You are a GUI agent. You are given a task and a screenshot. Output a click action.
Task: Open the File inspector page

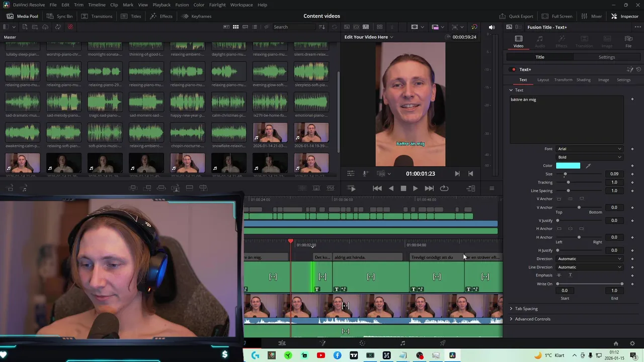[x=628, y=41]
